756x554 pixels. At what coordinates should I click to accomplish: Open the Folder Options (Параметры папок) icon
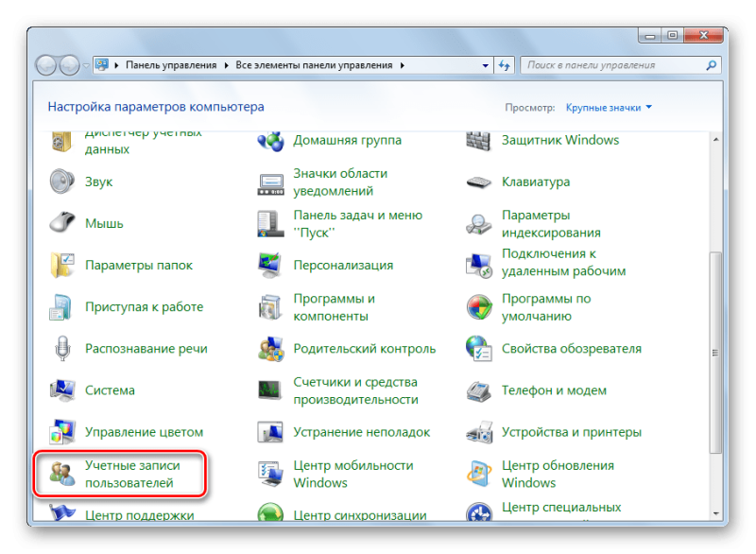click(x=62, y=265)
